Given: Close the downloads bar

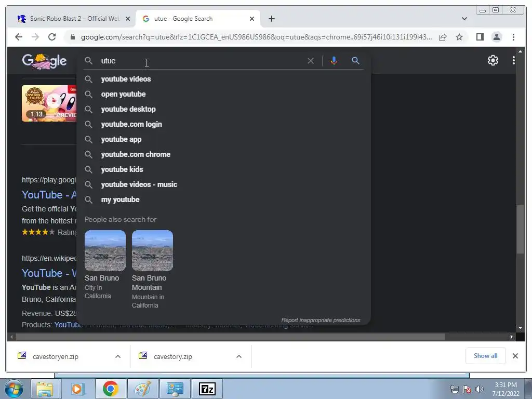Looking at the screenshot, I should [515, 356].
